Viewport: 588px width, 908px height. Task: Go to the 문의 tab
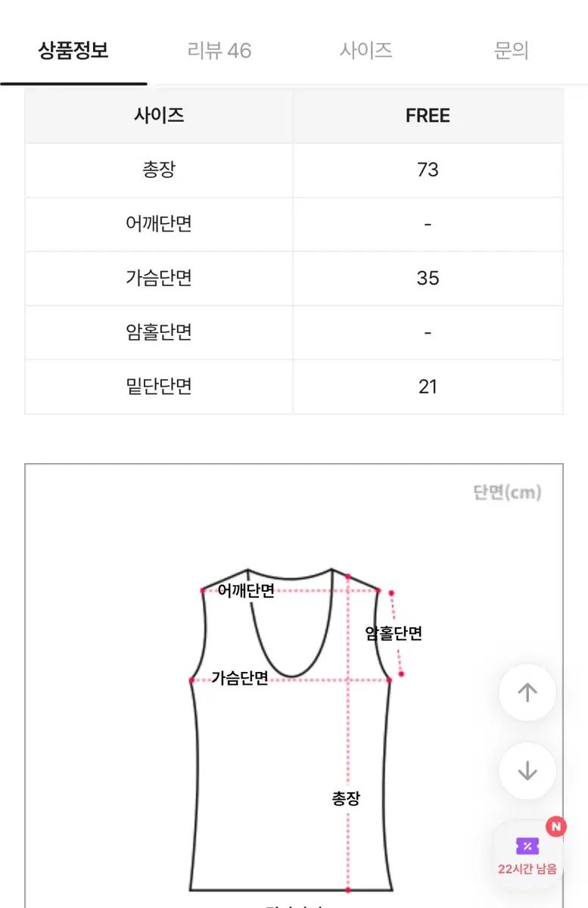tap(511, 51)
